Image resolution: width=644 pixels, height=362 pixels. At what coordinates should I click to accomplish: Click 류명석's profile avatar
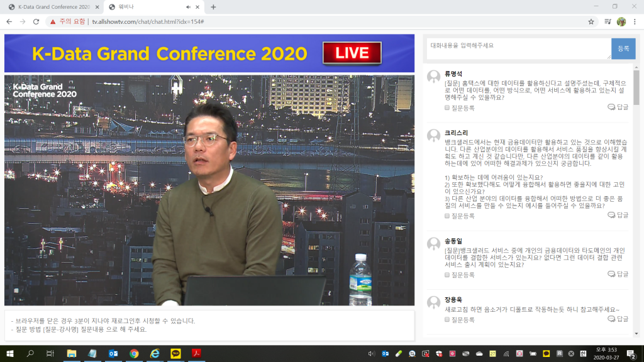(x=434, y=77)
